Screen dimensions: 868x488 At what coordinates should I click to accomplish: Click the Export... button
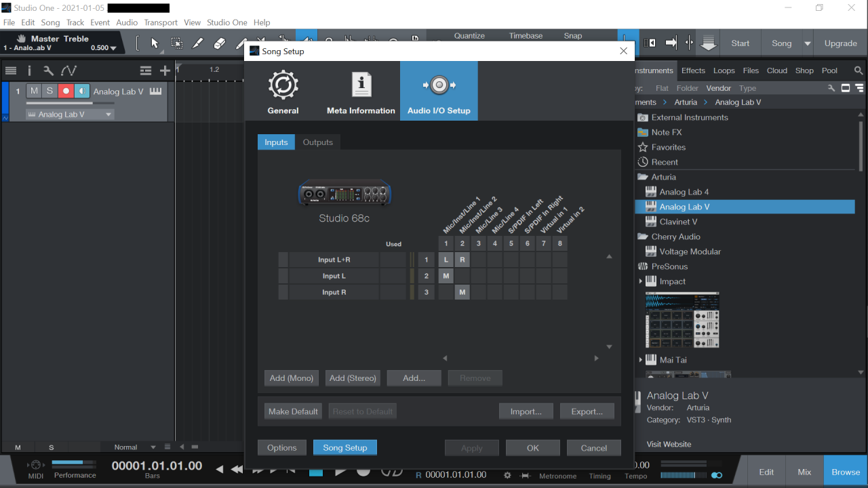(587, 411)
